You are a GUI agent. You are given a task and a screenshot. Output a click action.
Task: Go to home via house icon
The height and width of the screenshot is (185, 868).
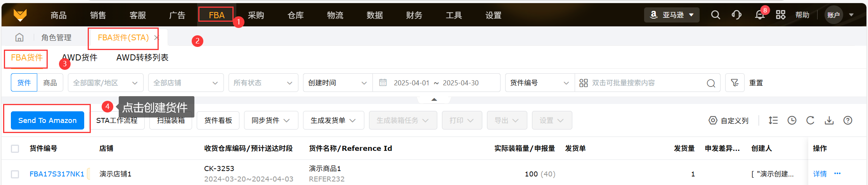point(19,37)
